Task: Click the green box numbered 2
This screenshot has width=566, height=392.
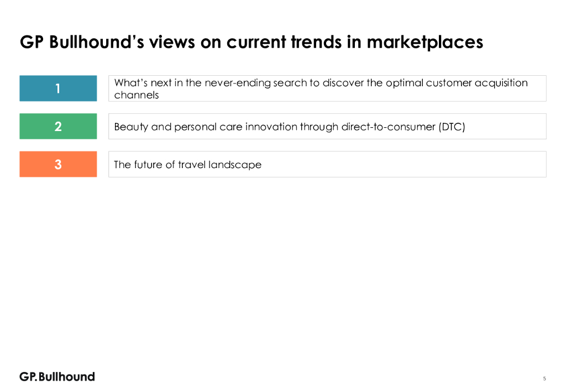Action: point(58,127)
